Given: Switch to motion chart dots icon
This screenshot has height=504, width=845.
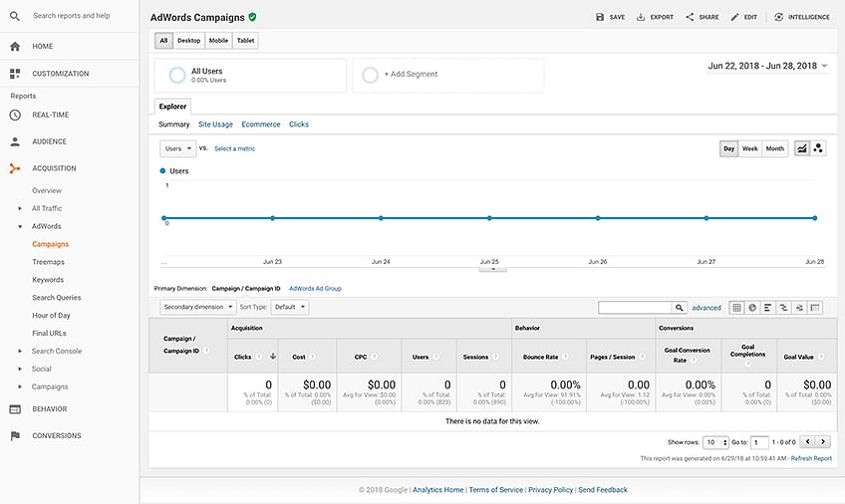Looking at the screenshot, I should pos(818,148).
